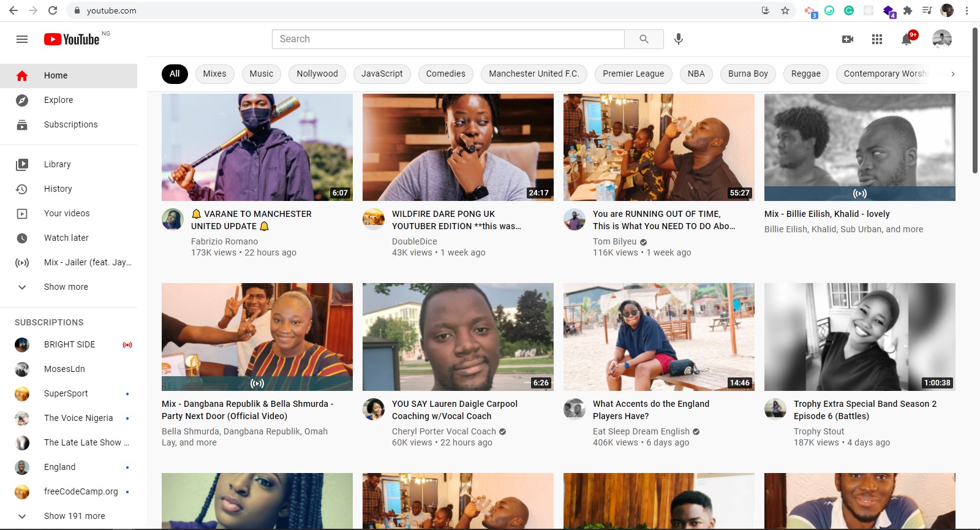Open Fabrizio Romano channel avatar
The image size is (980, 530).
[173, 219]
